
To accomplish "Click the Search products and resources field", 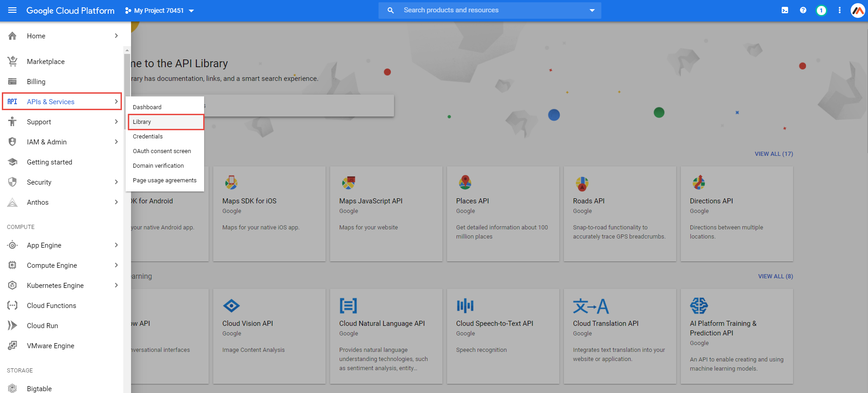I will click(x=490, y=10).
